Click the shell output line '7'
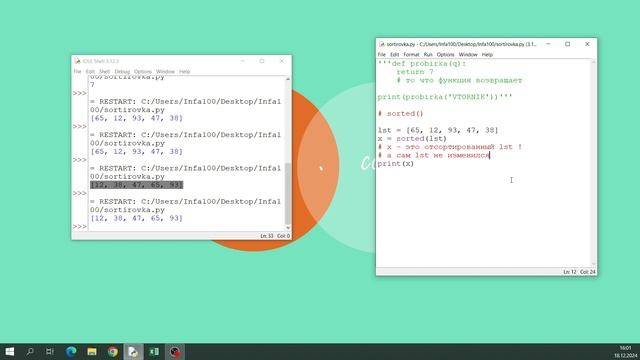The image size is (640, 360). coord(93,85)
